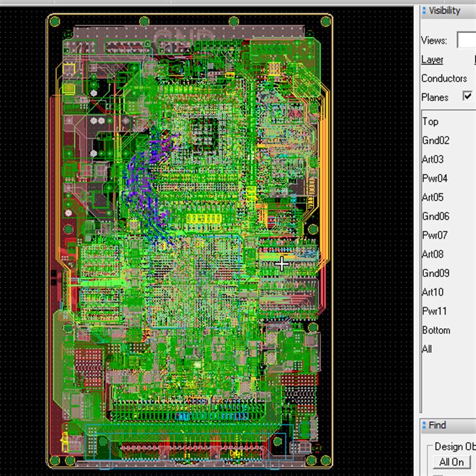Click the white crosshair on the board
476x476 pixels.
(x=282, y=263)
